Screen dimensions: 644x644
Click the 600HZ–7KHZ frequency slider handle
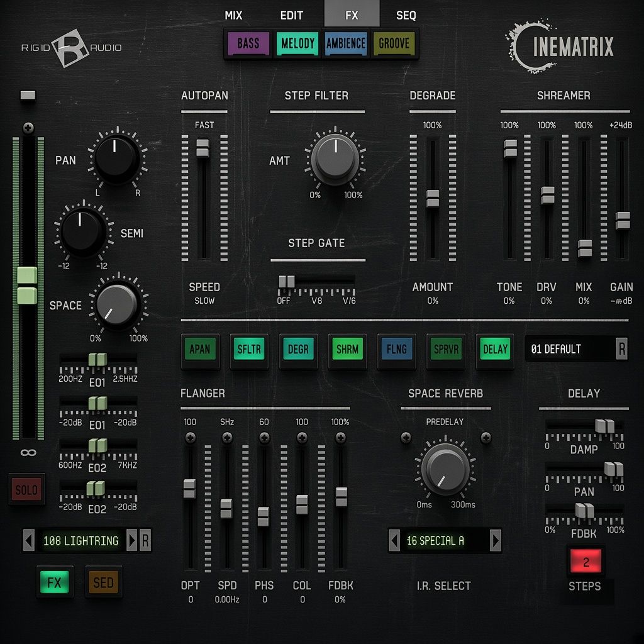97,445
